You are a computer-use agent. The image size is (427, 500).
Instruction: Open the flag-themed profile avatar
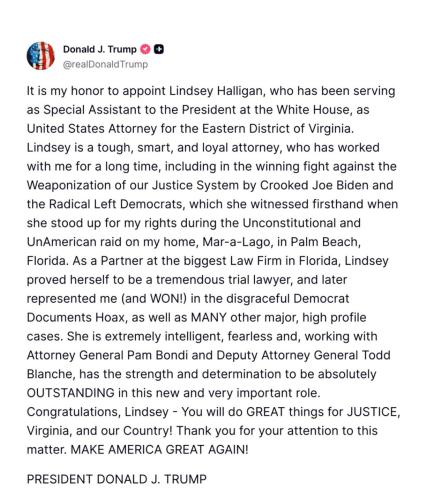(40, 56)
